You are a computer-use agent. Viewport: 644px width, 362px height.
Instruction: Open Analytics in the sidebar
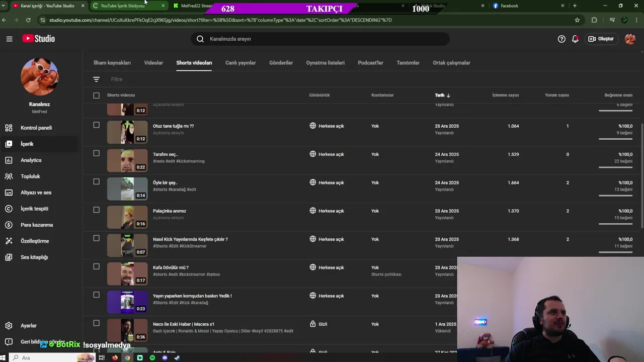click(x=39, y=160)
